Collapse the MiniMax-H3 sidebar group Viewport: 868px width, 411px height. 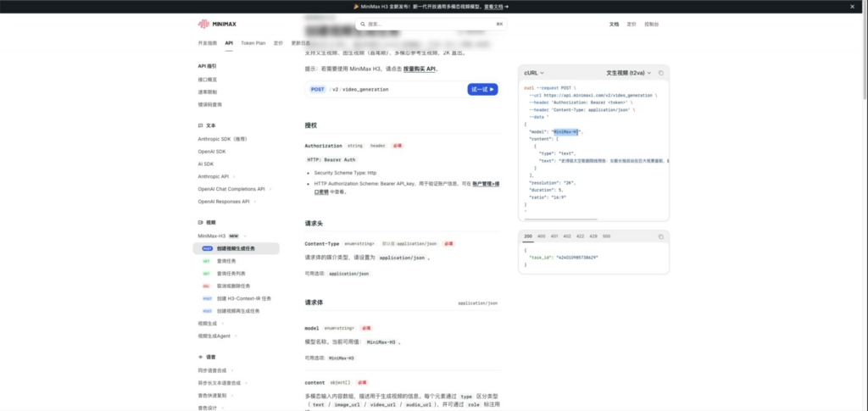[x=222, y=236]
